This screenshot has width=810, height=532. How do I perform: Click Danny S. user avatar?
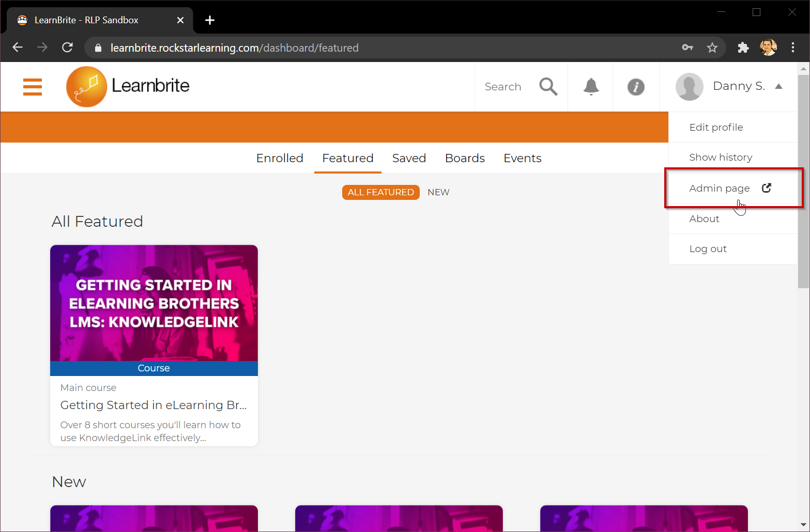point(690,87)
